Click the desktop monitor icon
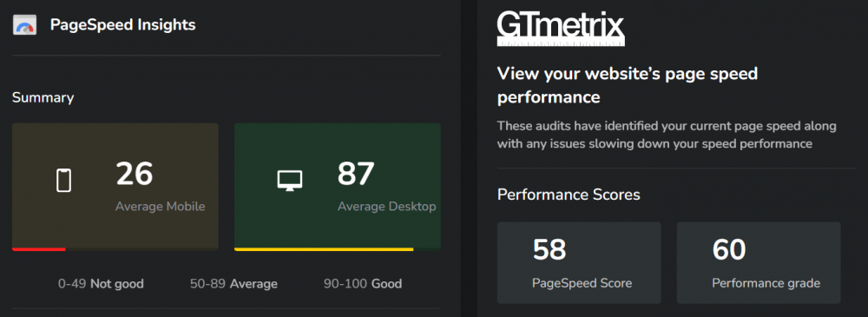The height and width of the screenshot is (317, 868). tap(290, 181)
